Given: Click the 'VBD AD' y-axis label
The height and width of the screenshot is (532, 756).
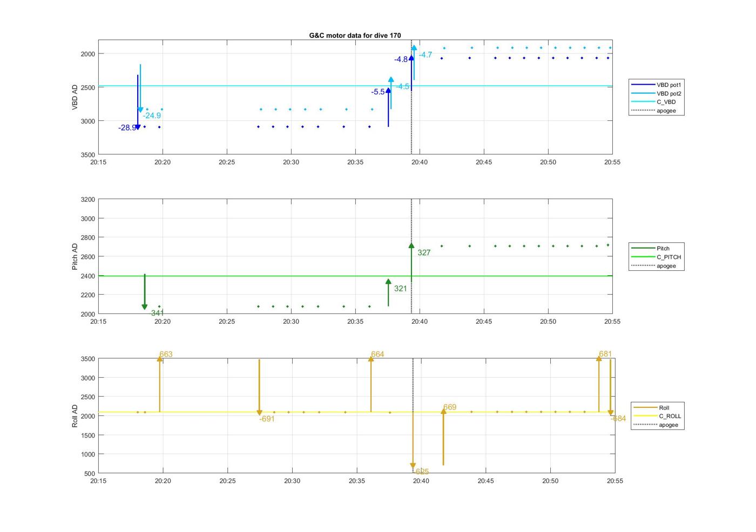Looking at the screenshot, I should pyautogui.click(x=75, y=97).
